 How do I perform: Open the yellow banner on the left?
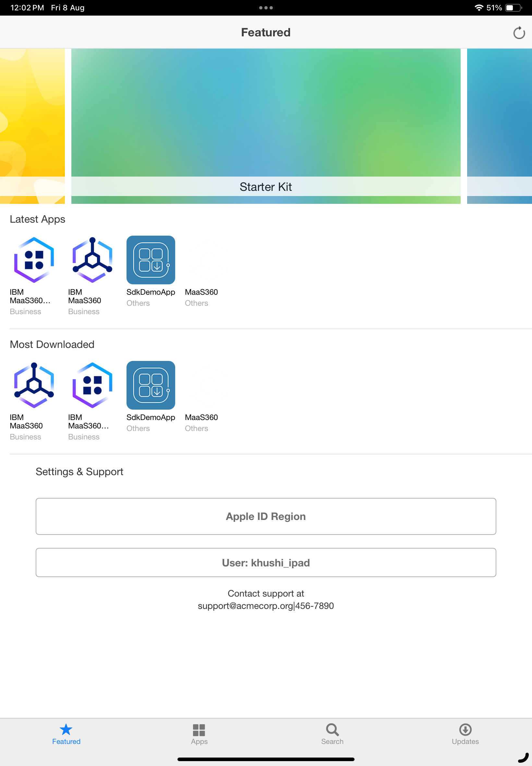coord(32,126)
